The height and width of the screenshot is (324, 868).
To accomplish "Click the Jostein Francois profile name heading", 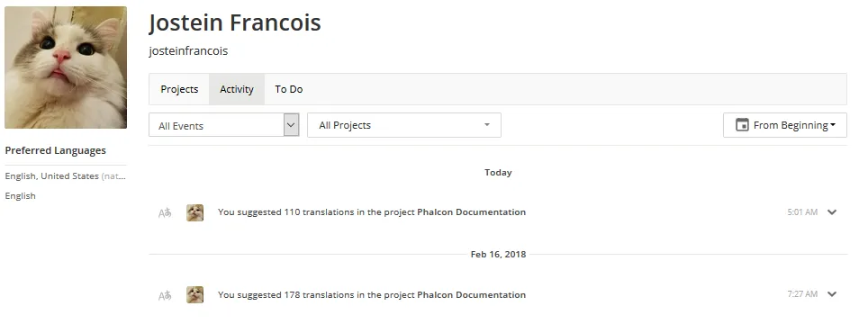I will coord(235,22).
